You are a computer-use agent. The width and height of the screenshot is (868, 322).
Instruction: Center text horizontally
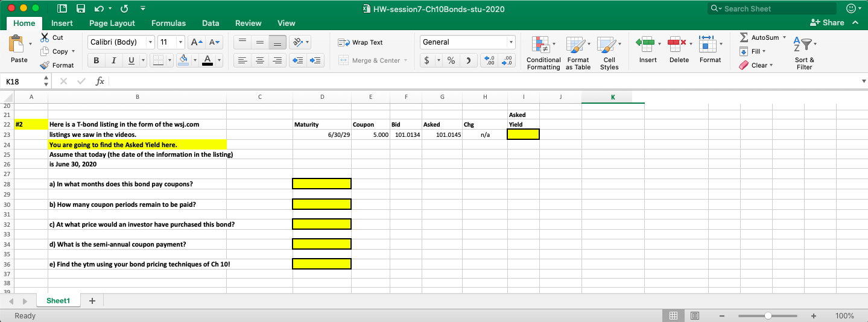(x=259, y=60)
